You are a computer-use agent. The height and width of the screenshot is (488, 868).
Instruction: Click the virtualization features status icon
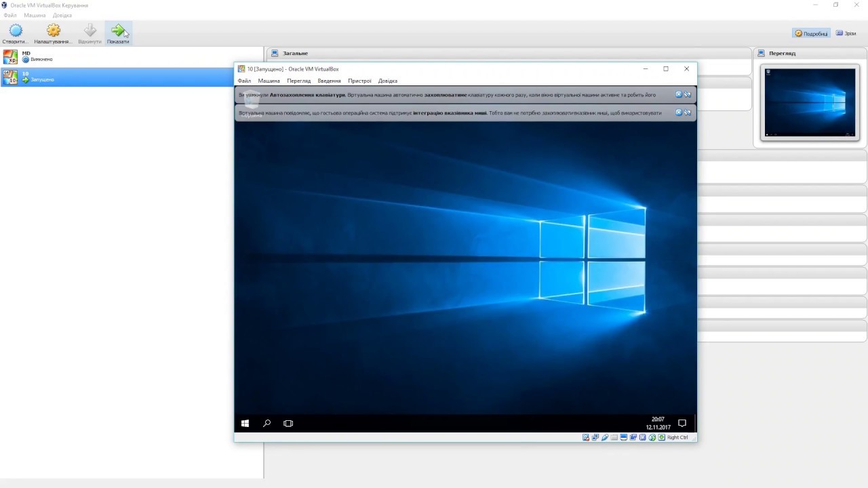[643, 437]
